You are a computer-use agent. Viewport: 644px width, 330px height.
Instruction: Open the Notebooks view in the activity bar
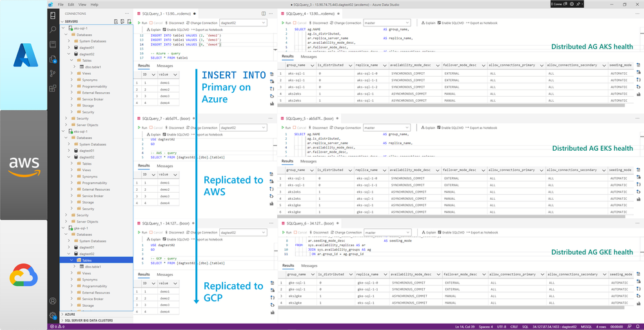click(53, 44)
